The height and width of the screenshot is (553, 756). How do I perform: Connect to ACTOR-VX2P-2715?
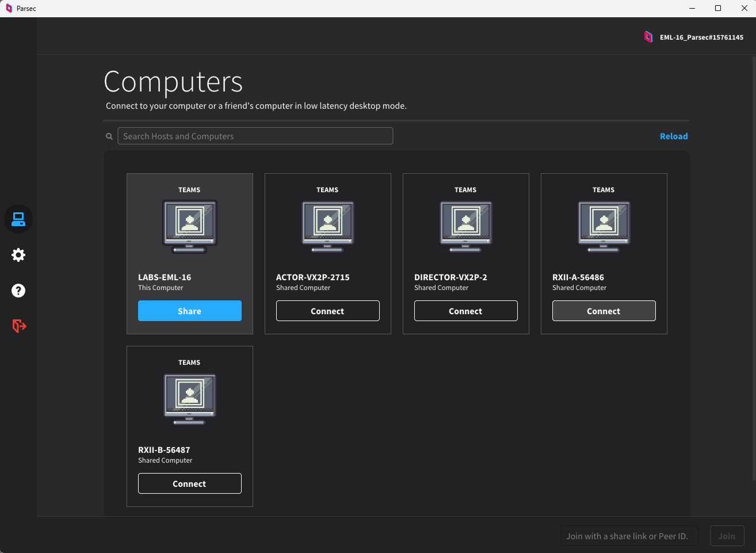coord(327,311)
